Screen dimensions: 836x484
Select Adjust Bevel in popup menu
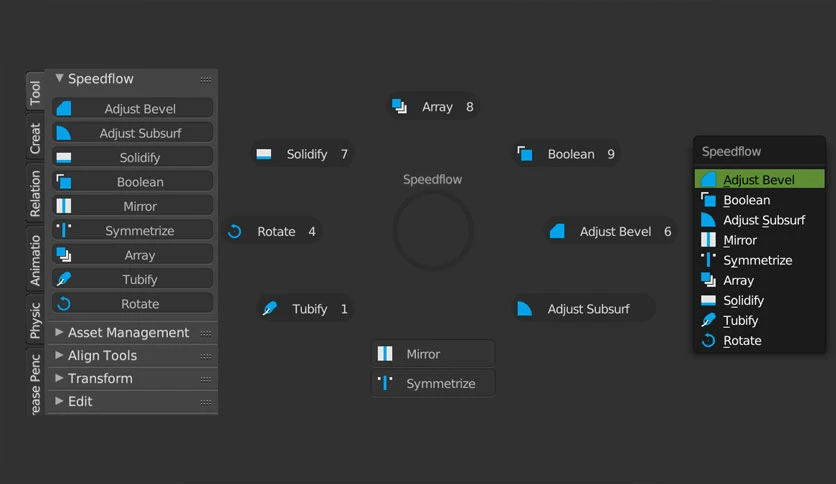[759, 180]
